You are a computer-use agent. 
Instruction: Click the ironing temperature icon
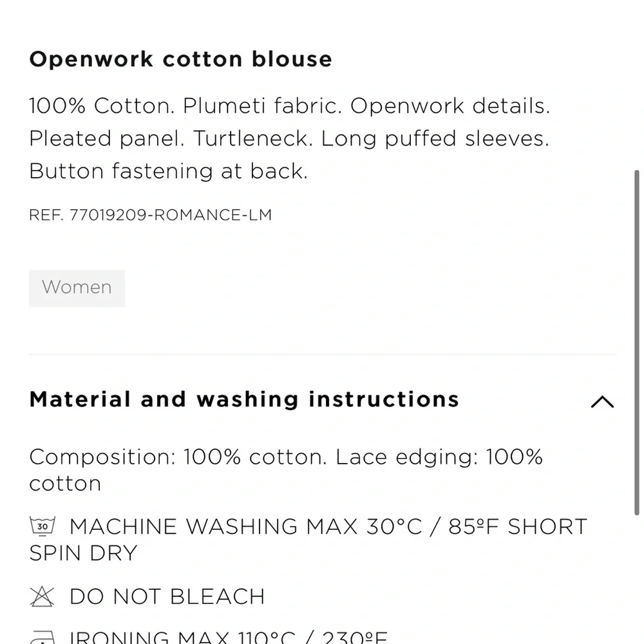pyautogui.click(x=43, y=637)
